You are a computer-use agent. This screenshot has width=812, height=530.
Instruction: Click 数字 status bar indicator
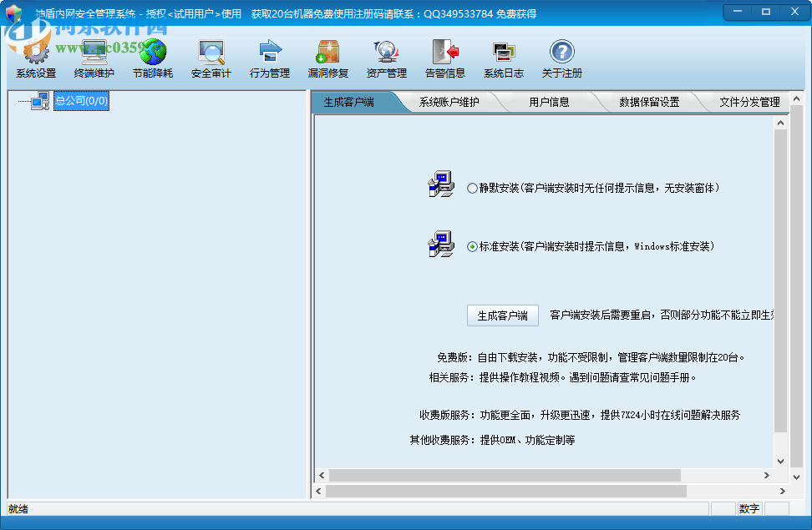point(749,509)
